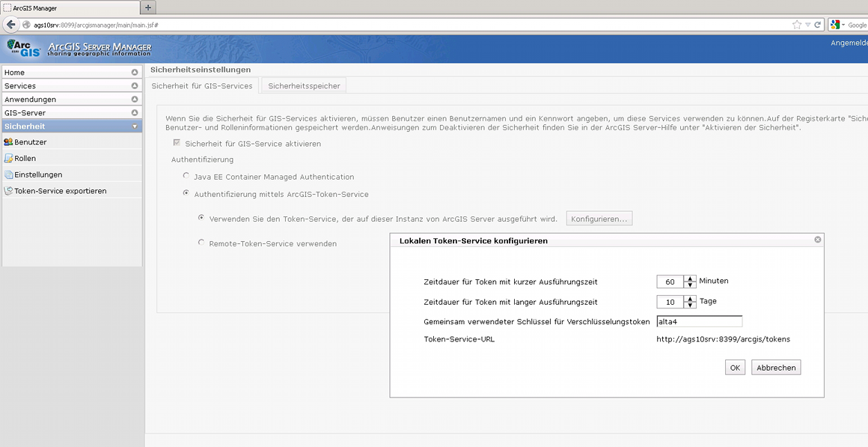Toggle the Sicherheit für GIS-Service aktivieren checkbox

pos(177,143)
